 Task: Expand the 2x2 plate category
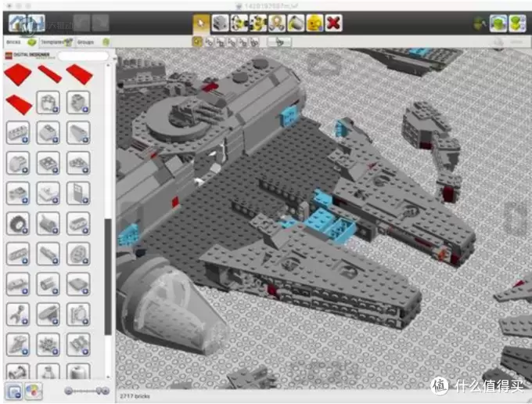click(x=49, y=163)
